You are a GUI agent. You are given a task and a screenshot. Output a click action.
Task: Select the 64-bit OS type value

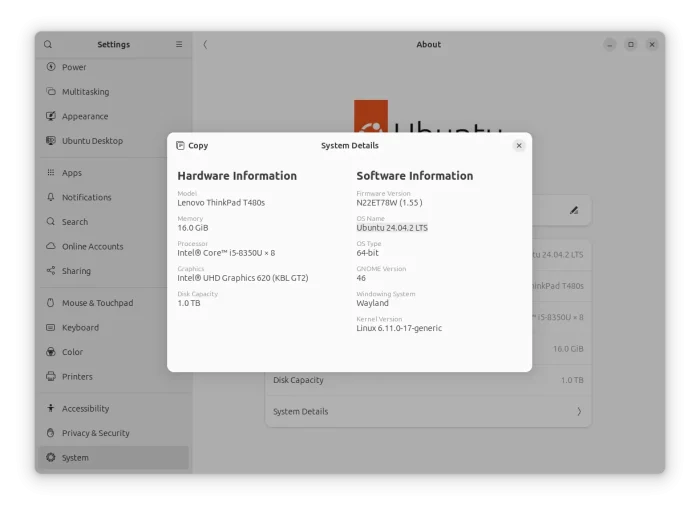[367, 253]
